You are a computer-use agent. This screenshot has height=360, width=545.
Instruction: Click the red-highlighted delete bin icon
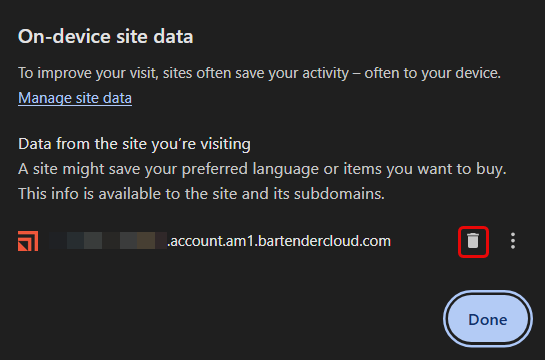(x=473, y=242)
